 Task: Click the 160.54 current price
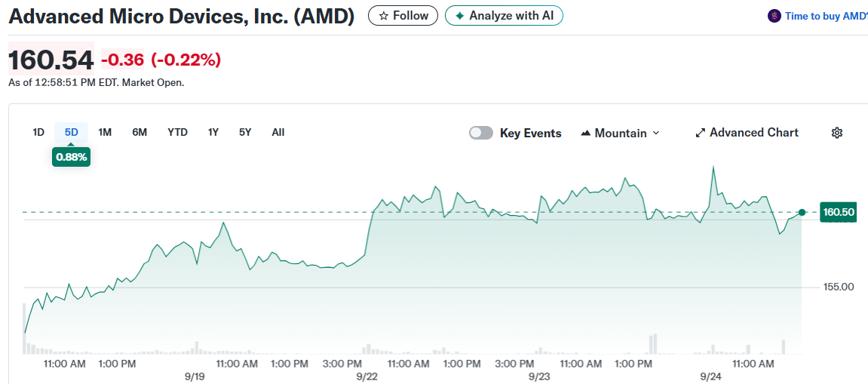(51, 60)
